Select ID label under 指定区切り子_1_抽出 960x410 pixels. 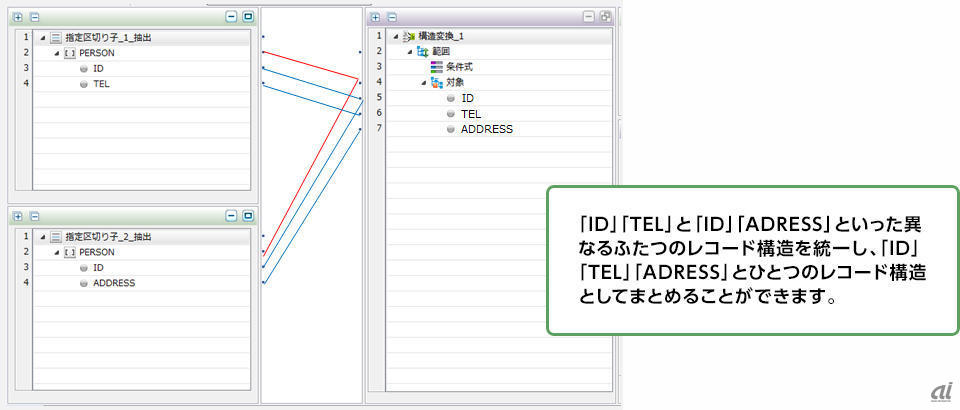[98, 69]
